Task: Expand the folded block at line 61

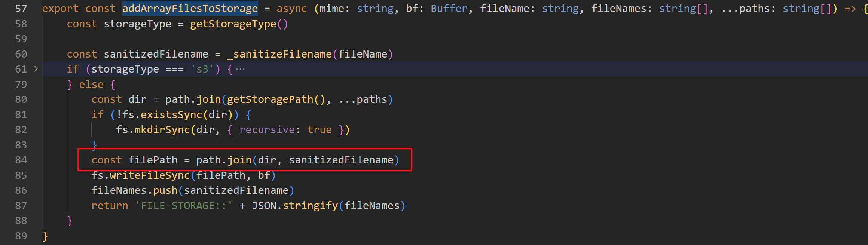Action: [x=36, y=69]
